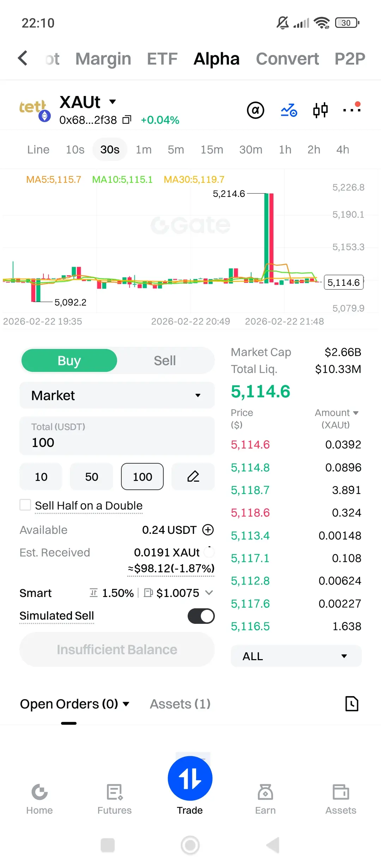Screen dimensions: 381x868
Task: Open Assets in bottom navigation
Action: click(x=341, y=799)
